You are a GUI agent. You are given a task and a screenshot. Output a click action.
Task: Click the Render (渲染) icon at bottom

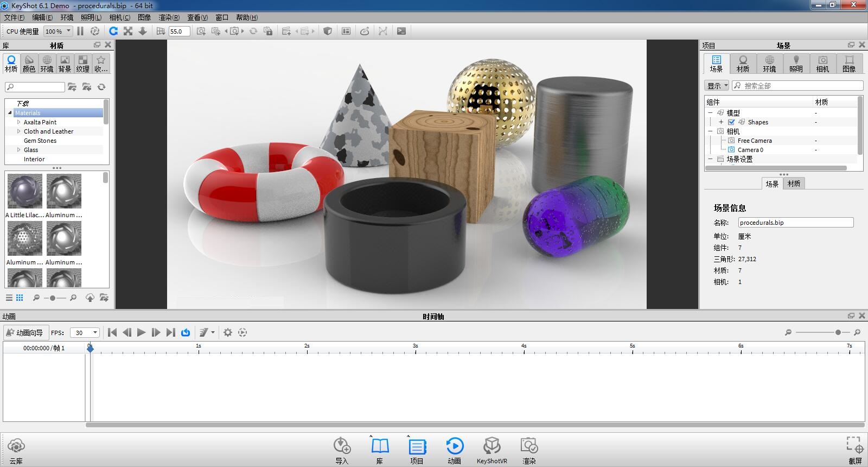point(528,447)
